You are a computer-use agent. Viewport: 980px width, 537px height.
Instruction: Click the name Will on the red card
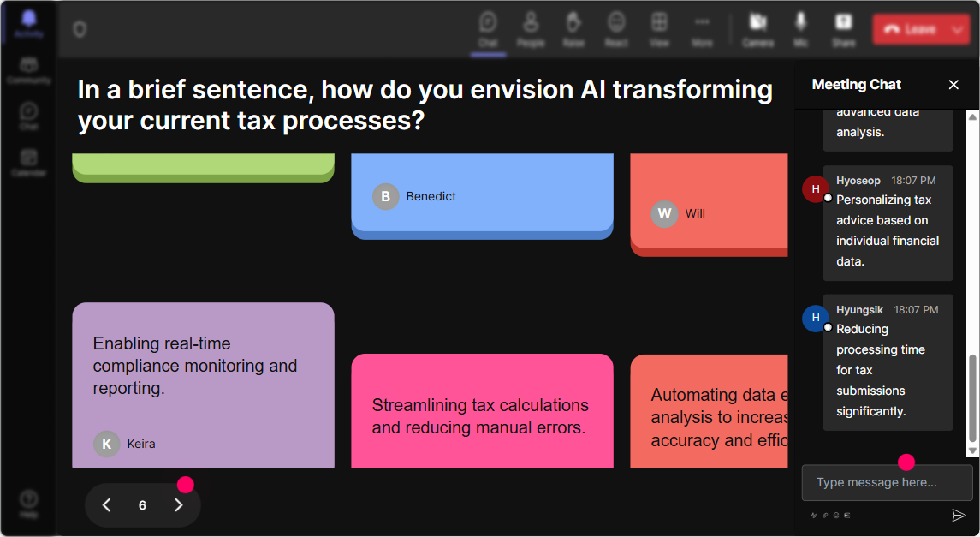pyautogui.click(x=695, y=214)
